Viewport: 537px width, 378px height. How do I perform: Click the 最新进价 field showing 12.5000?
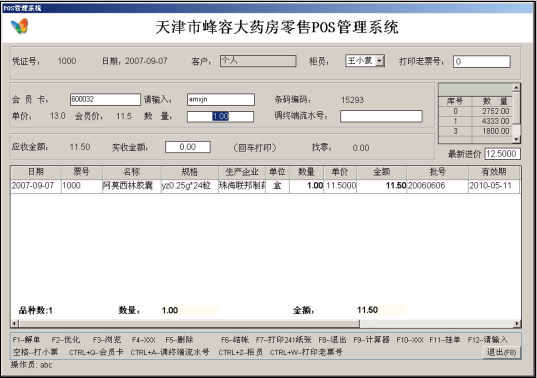(502, 154)
